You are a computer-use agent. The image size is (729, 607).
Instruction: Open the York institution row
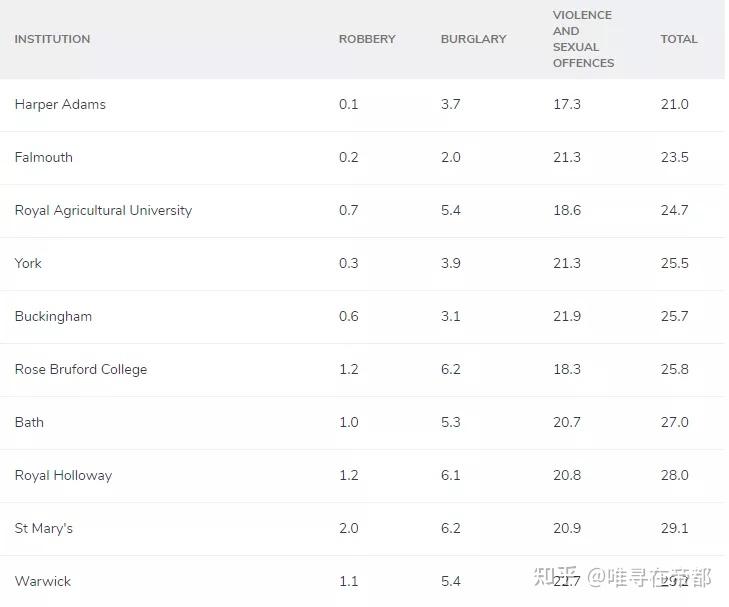[28, 263]
